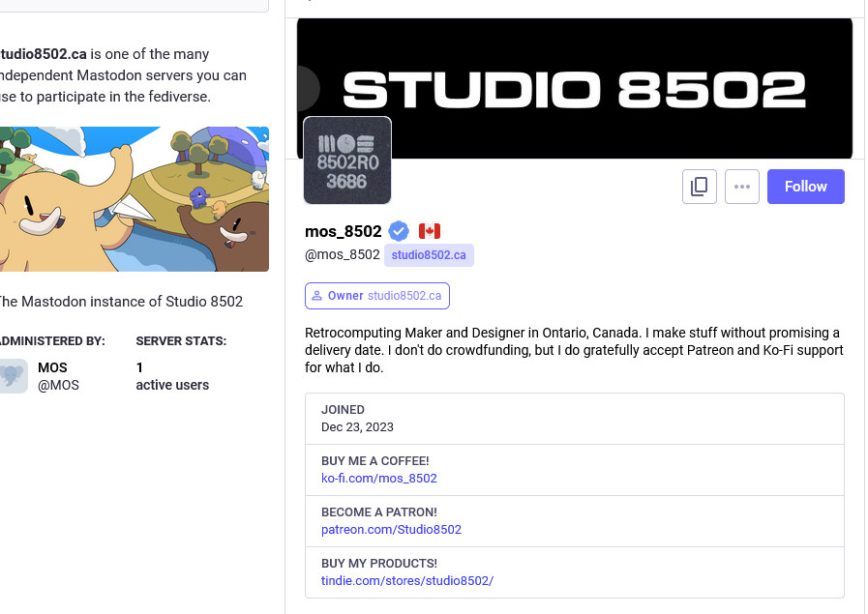Open the patreon.com/Studio8502 link
The width and height of the screenshot is (868, 614).
pos(391,529)
